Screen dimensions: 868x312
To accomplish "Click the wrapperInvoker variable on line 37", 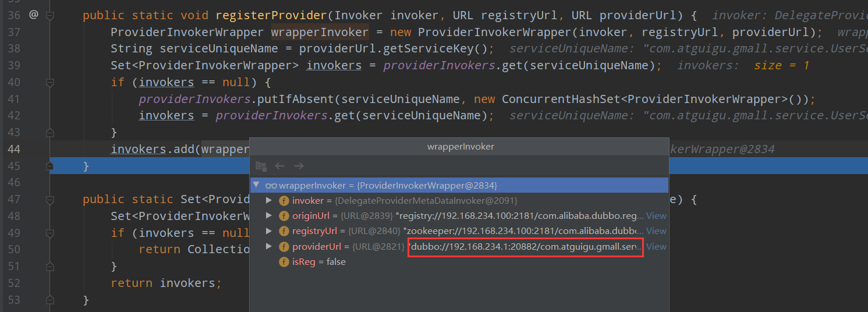I will (320, 32).
